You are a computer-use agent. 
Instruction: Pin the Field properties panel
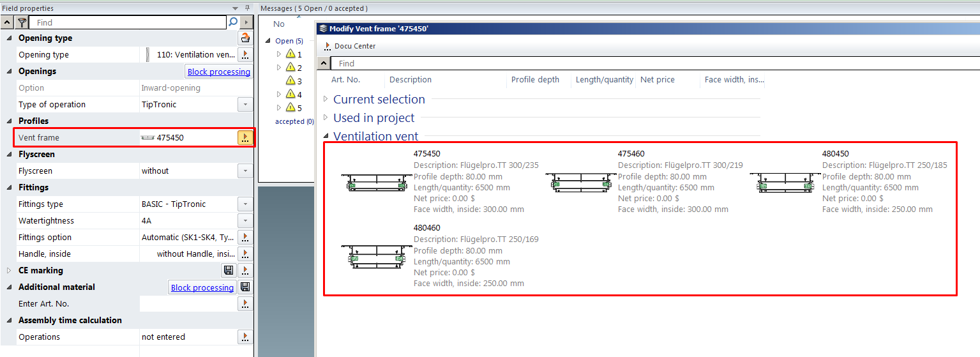(x=247, y=8)
